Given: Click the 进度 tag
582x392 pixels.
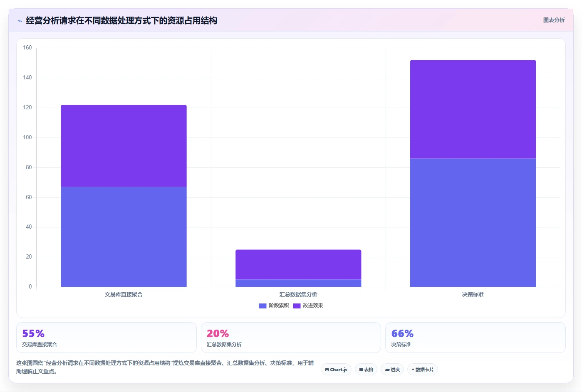Looking at the screenshot, I should point(392,370).
